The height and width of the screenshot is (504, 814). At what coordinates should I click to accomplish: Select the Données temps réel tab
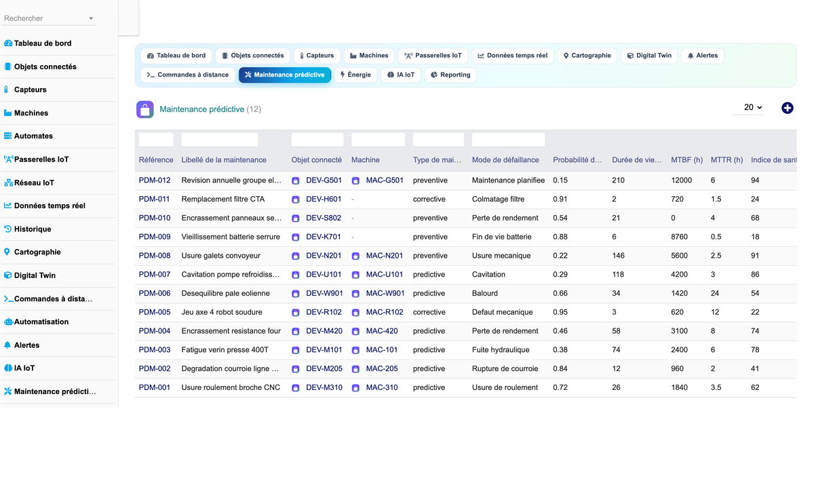(513, 56)
